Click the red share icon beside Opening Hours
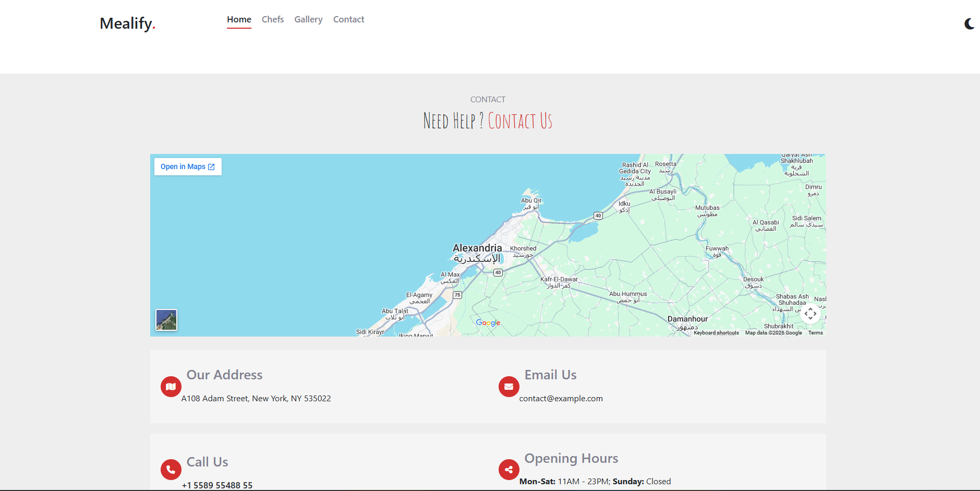Image resolution: width=980 pixels, height=491 pixels. (x=509, y=470)
